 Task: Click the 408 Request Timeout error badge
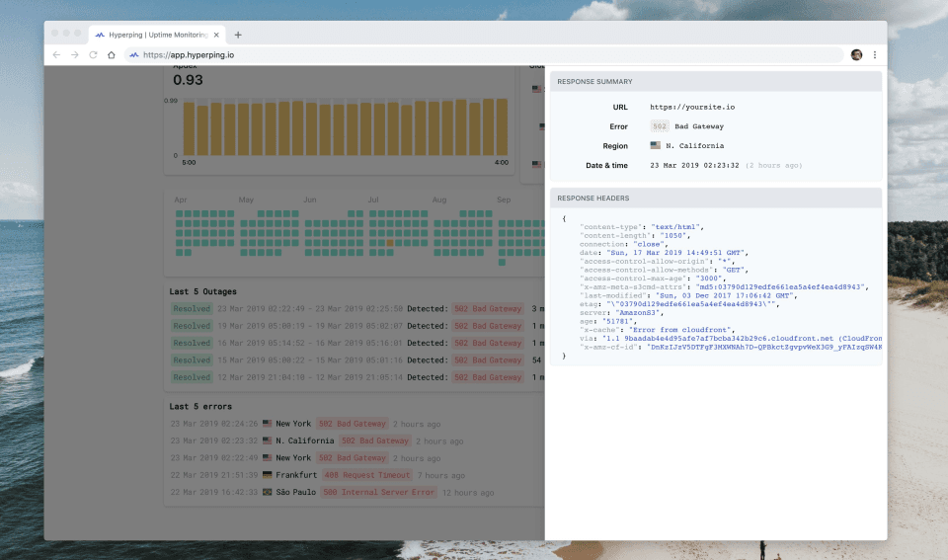[x=367, y=475]
